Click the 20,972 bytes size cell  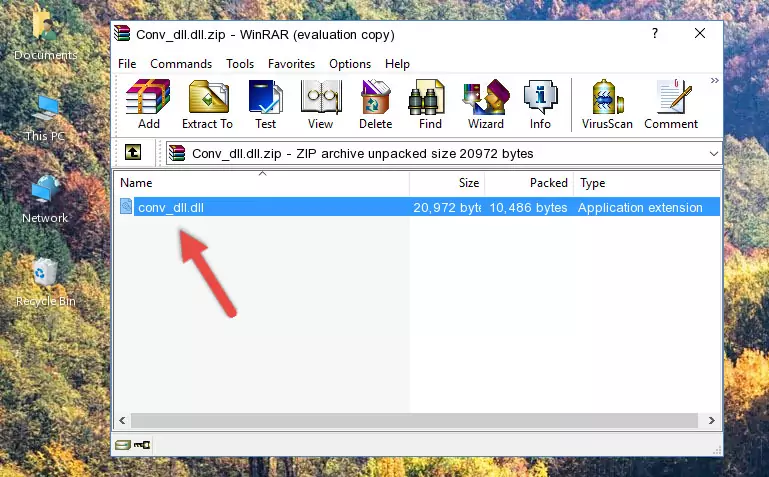(x=447, y=207)
